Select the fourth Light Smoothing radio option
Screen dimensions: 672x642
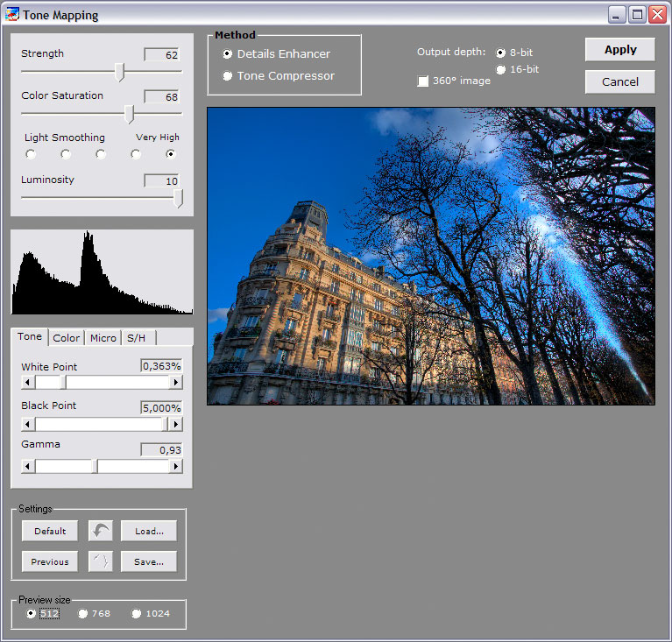tap(136, 154)
